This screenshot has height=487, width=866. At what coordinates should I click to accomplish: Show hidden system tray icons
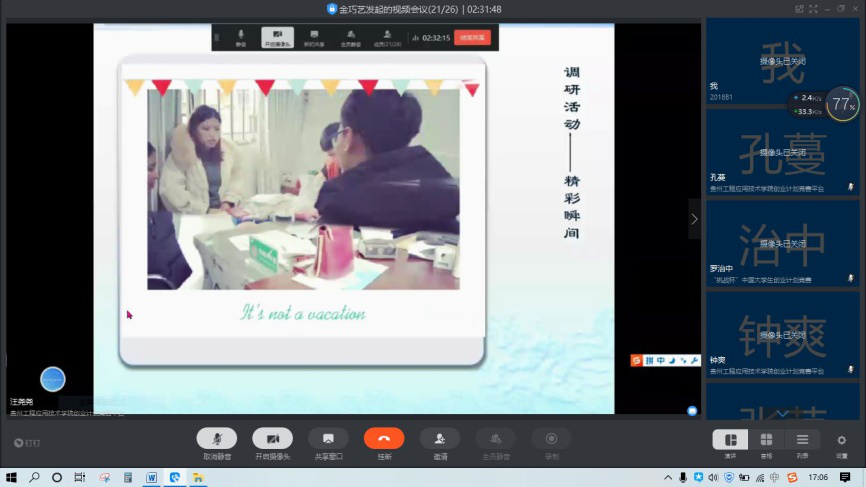click(x=666, y=478)
